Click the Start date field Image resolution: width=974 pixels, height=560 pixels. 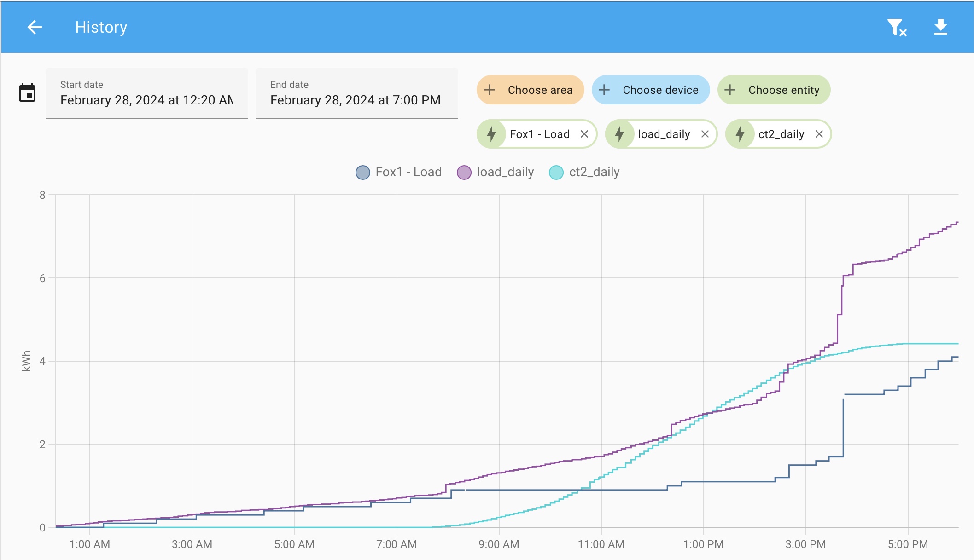tap(146, 93)
